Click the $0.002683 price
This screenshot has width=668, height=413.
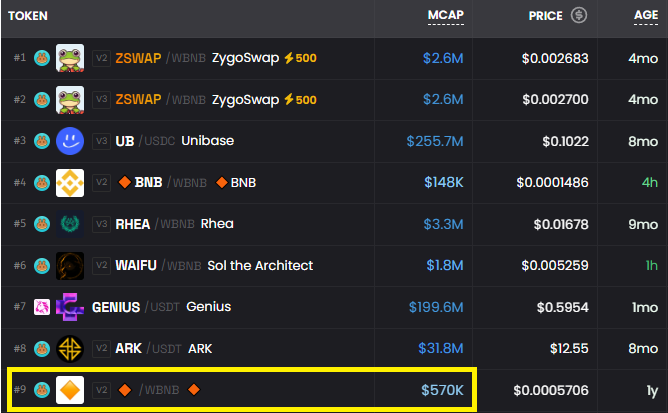(x=555, y=58)
